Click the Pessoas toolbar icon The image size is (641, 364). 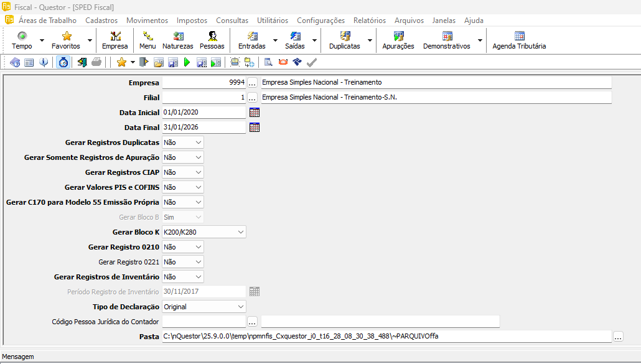(x=212, y=40)
